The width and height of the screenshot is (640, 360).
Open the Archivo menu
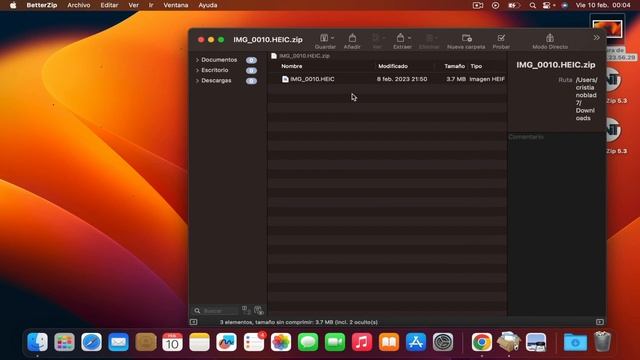click(x=79, y=5)
